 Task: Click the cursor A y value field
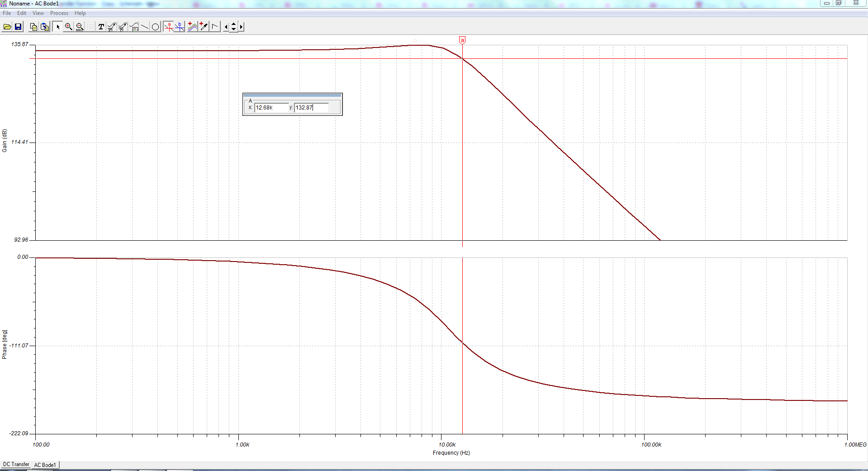pos(311,108)
